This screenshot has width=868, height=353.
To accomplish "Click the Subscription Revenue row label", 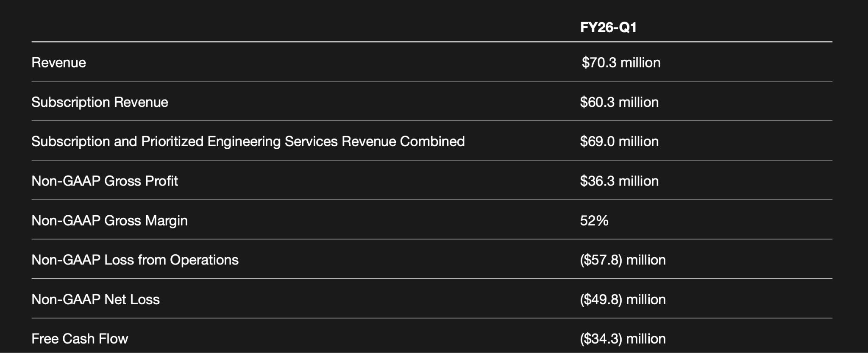I will (100, 102).
